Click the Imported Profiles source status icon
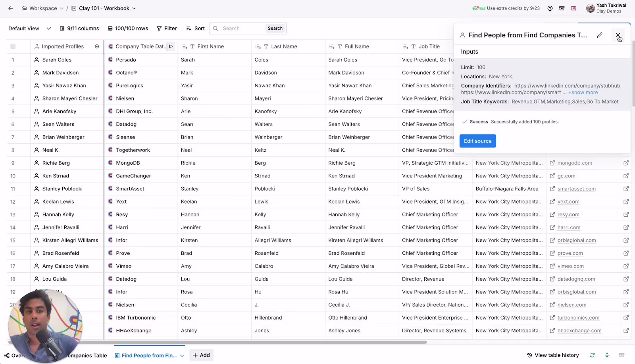Viewport: 635px width, 364px height. 97,46
